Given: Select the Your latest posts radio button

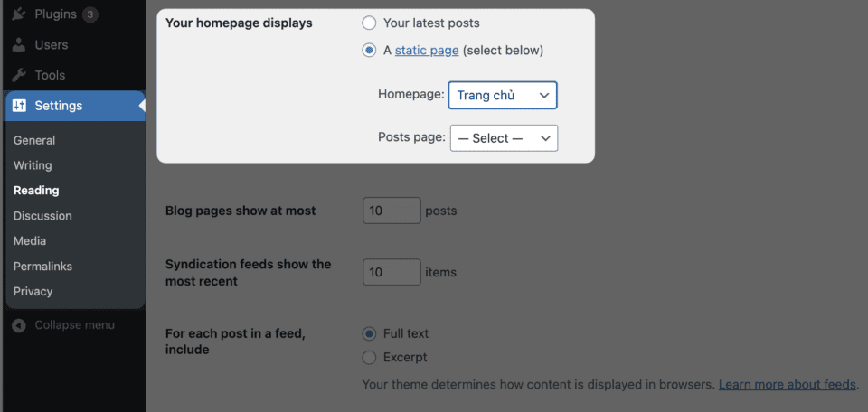Looking at the screenshot, I should click(x=369, y=23).
